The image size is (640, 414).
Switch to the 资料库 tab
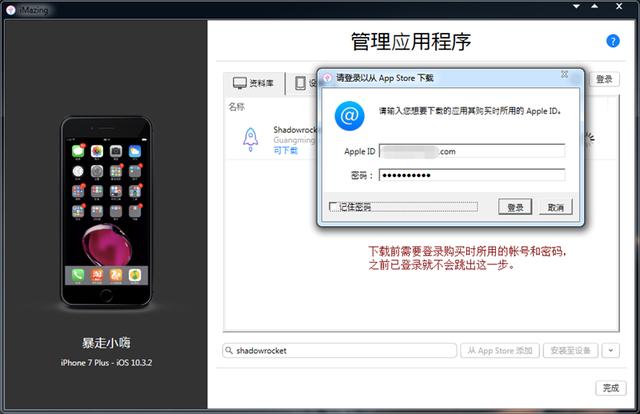click(253, 83)
